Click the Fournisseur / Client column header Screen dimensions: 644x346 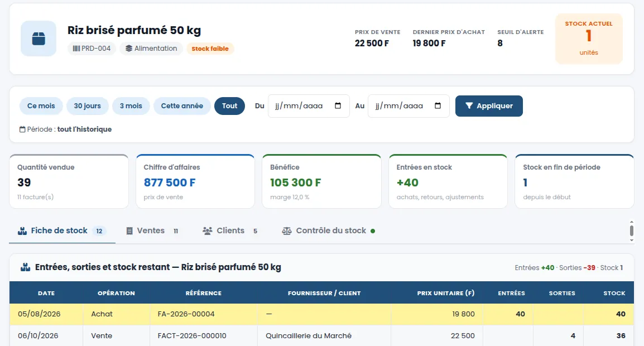click(324, 293)
